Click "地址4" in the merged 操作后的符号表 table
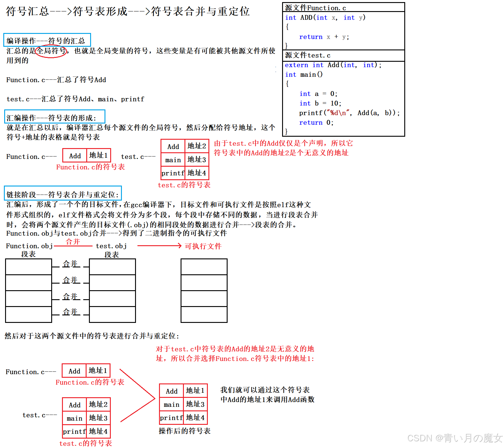This screenshot has height=447, width=504. coord(195,418)
